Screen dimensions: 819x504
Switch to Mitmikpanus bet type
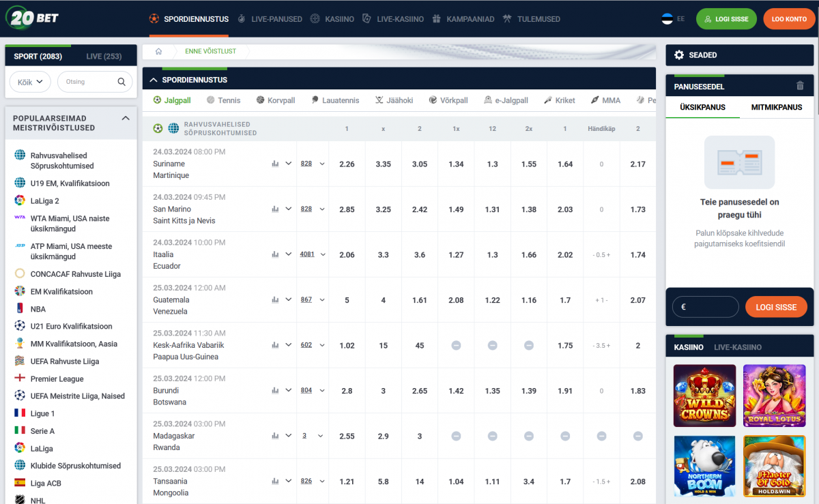point(776,107)
